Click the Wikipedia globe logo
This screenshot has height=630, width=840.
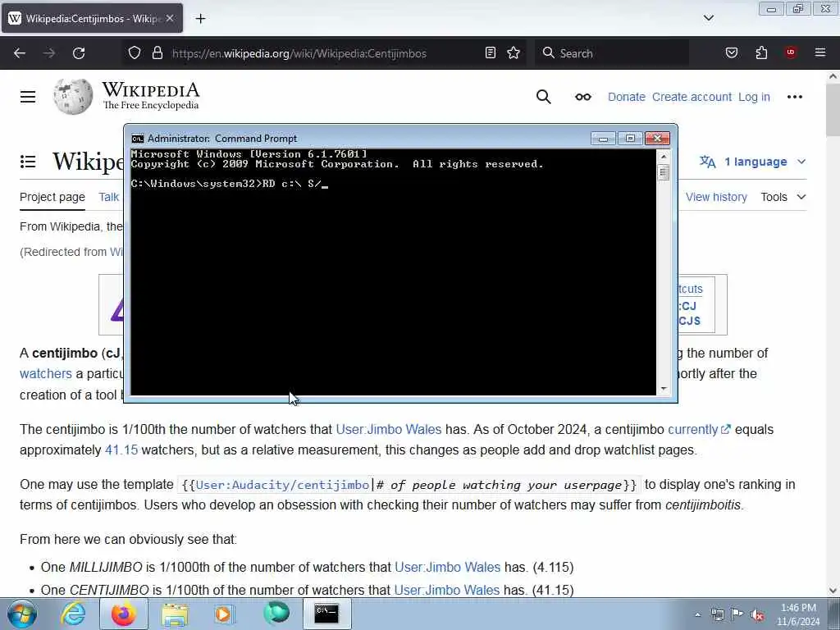click(73, 97)
